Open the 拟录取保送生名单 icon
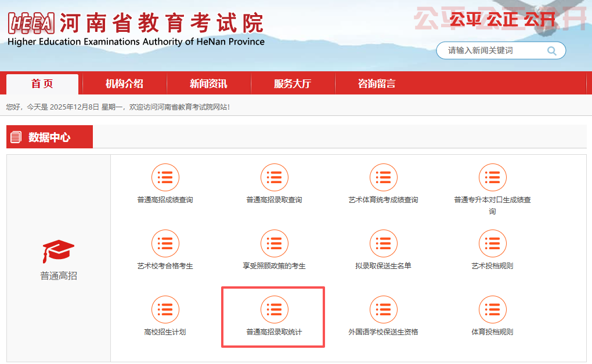 [384, 243]
